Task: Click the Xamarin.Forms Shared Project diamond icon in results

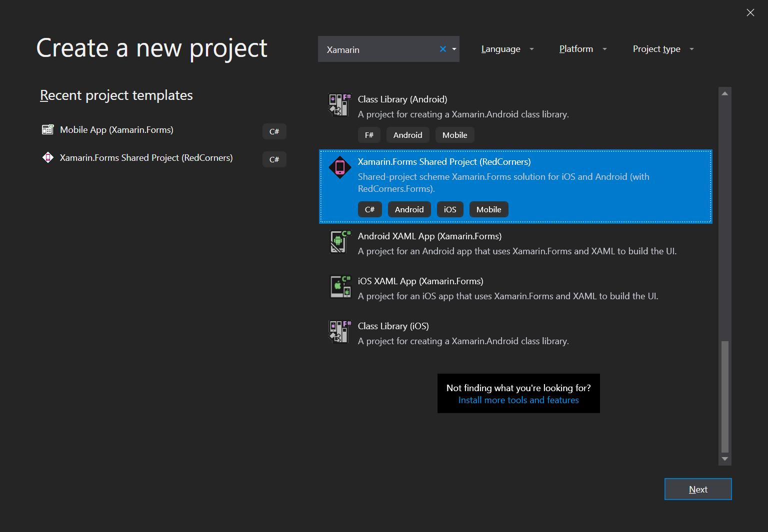Action: pyautogui.click(x=340, y=167)
